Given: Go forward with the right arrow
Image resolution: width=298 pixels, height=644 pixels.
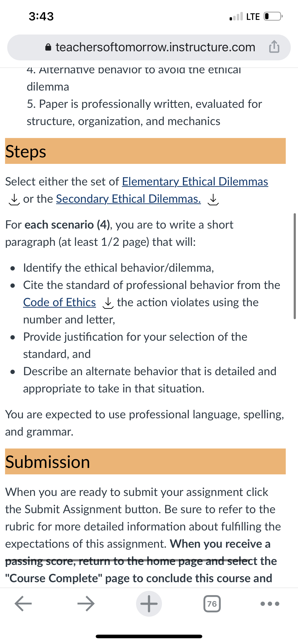Looking at the screenshot, I should pos(86,604).
